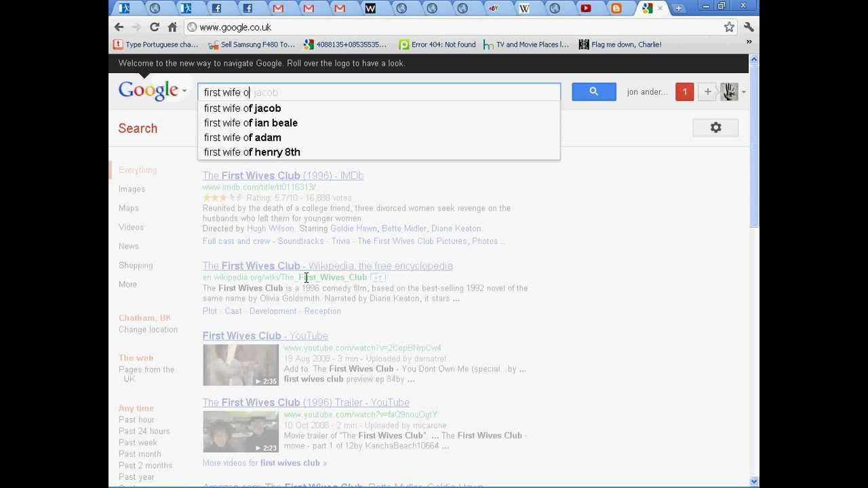Switch to the eBay tab
868x488 pixels.
(x=494, y=8)
